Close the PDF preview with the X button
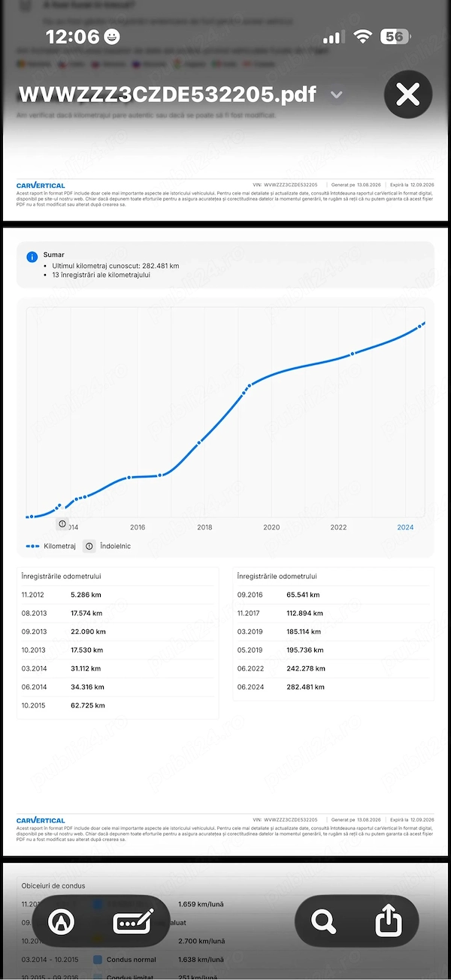451x980 pixels. pyautogui.click(x=408, y=95)
